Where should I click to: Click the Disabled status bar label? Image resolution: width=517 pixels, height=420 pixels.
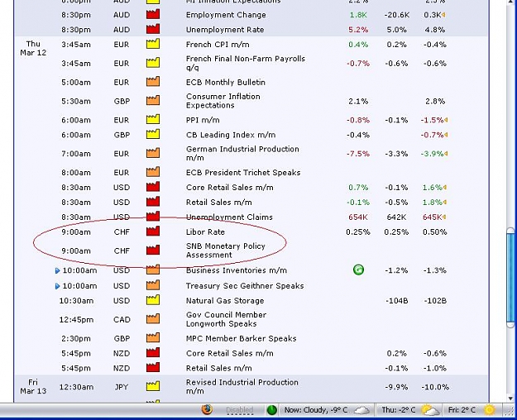240,410
